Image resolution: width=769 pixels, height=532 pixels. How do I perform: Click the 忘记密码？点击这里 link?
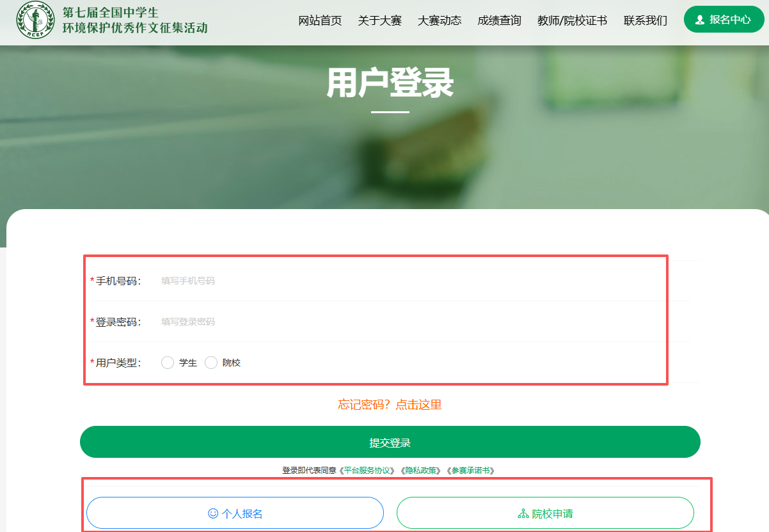(x=390, y=405)
